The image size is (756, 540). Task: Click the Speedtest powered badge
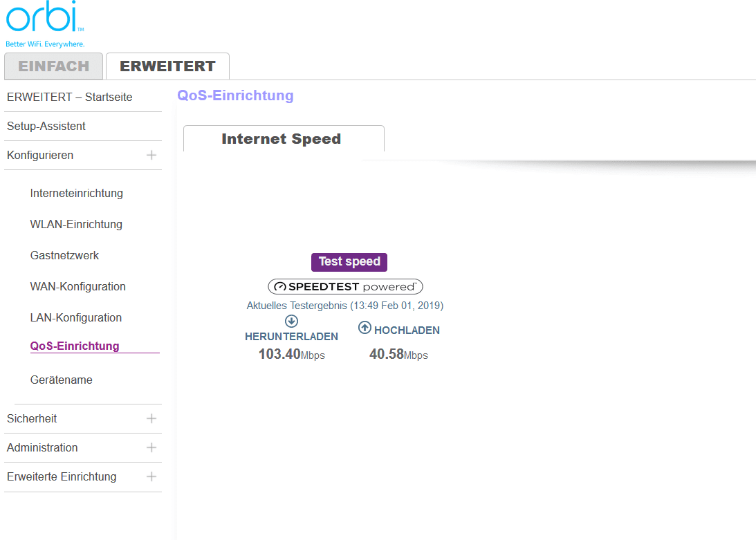(x=345, y=286)
